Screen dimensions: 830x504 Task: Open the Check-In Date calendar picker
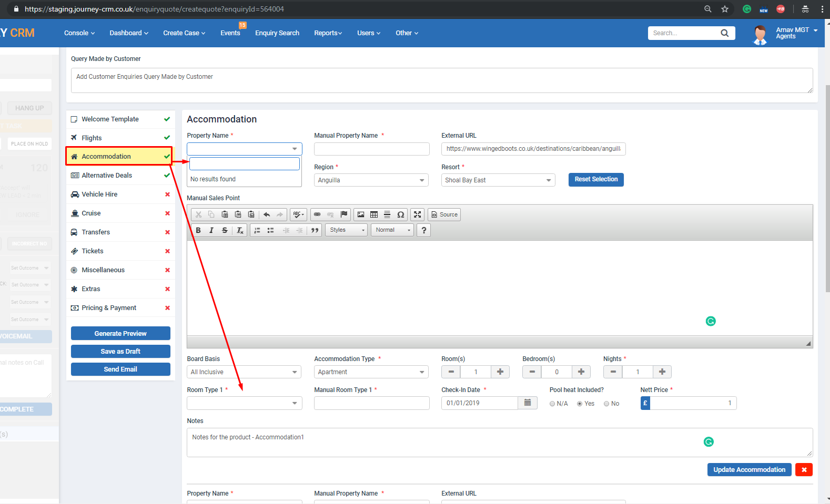pyautogui.click(x=528, y=403)
